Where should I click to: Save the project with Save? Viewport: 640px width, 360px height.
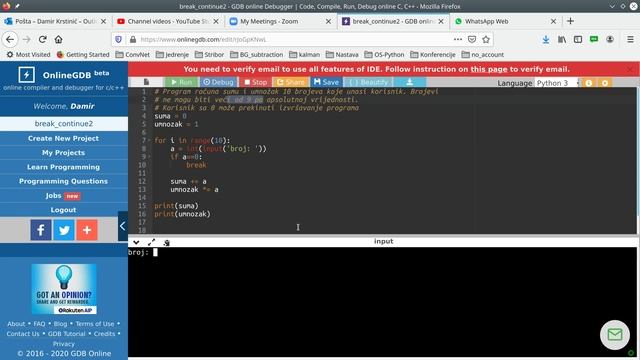(x=326, y=82)
